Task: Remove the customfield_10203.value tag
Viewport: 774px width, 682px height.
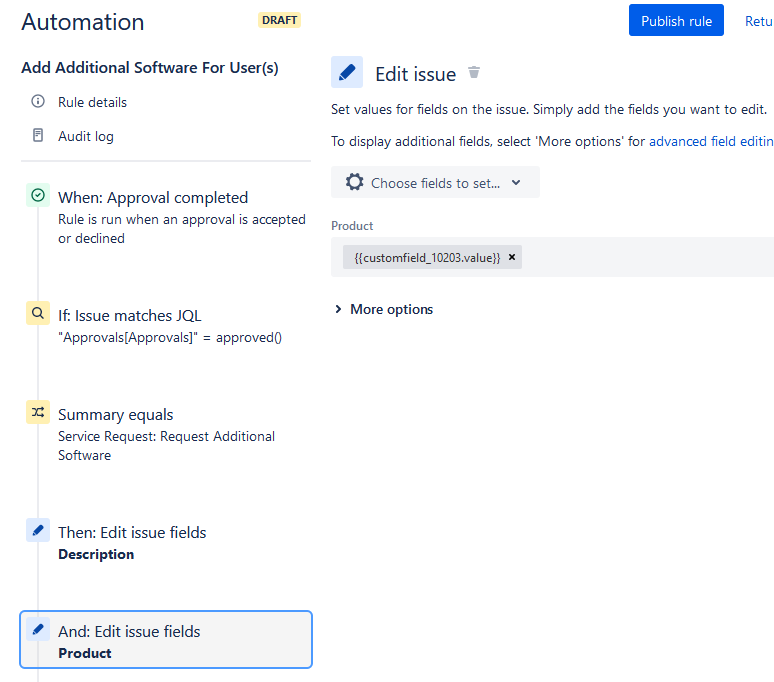Action: tap(512, 257)
